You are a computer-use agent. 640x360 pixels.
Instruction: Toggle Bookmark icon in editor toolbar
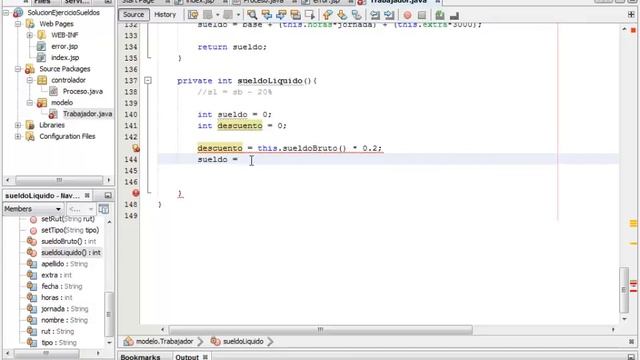(357, 15)
